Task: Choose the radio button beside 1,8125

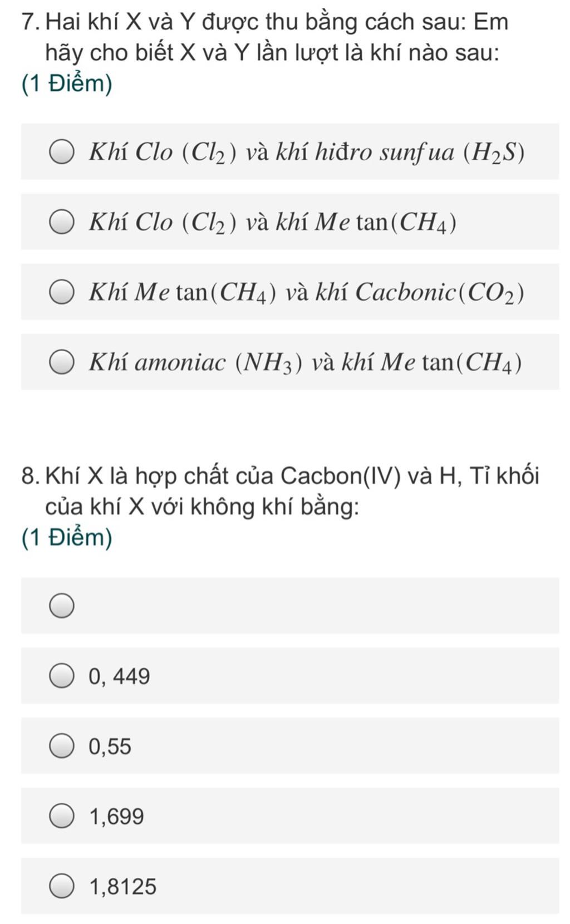Action: coord(62,886)
